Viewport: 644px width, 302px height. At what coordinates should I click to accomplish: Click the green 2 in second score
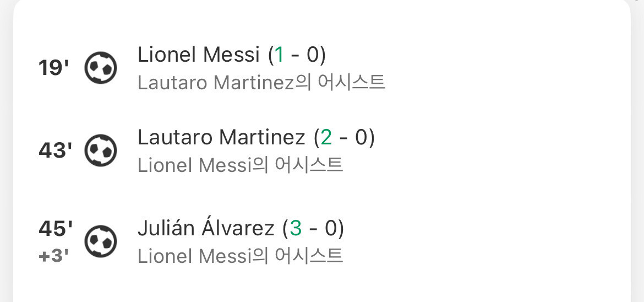click(x=326, y=137)
